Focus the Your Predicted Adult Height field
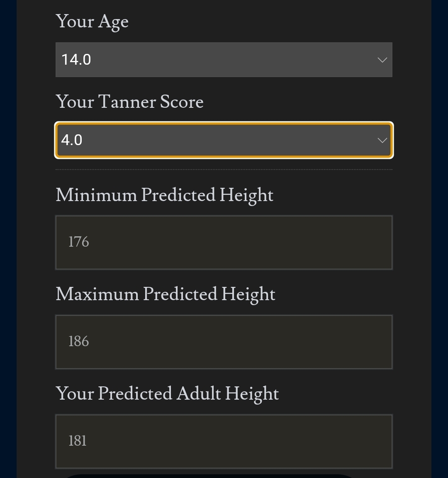The image size is (448, 478). tap(224, 442)
